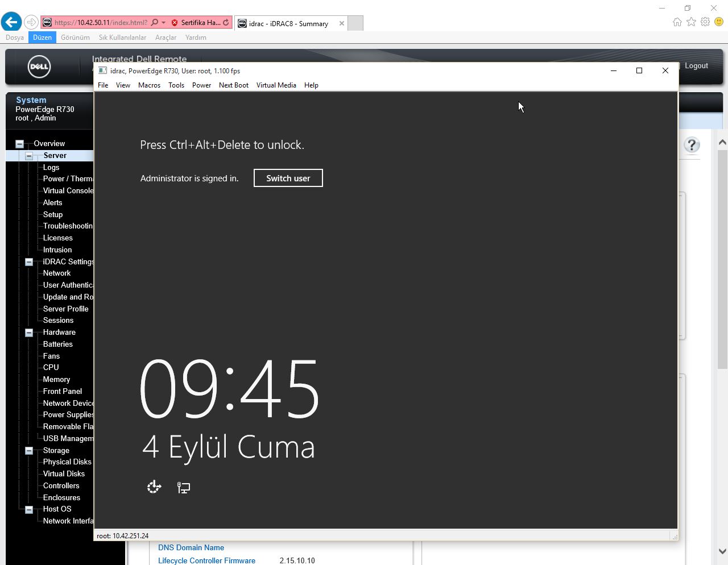Select Intrusion in the sidebar tree
This screenshot has height=565, width=728.
(x=57, y=250)
